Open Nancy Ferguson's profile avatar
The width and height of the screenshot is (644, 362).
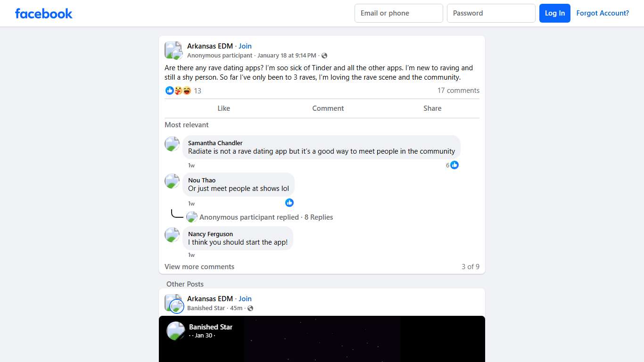coord(172,235)
